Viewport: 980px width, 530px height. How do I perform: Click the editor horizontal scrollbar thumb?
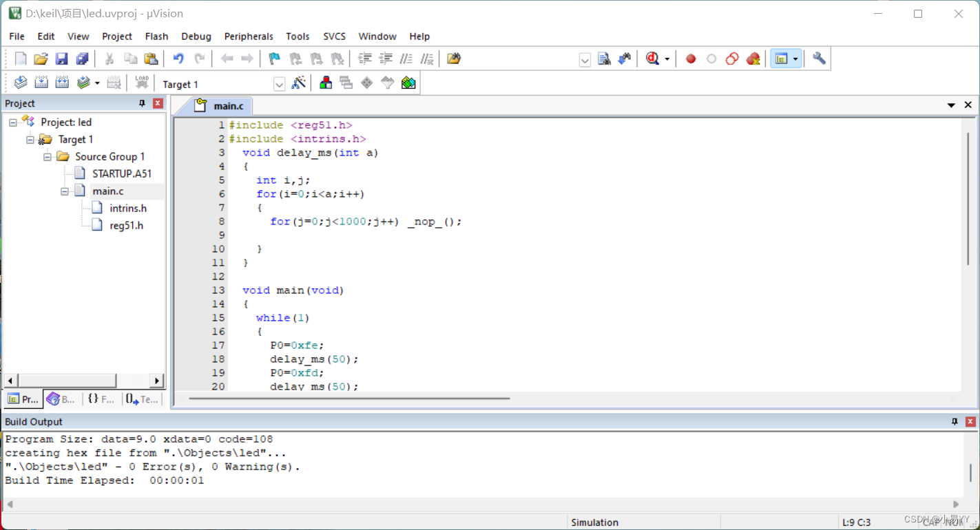349,399
